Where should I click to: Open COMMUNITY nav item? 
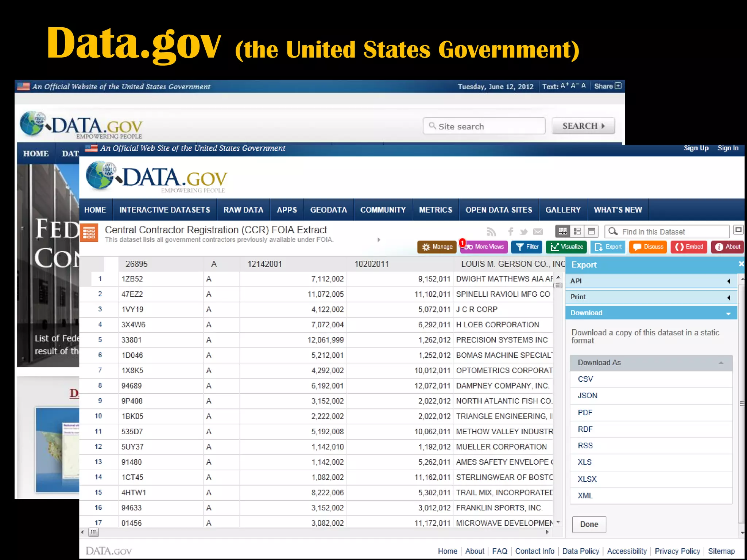coord(383,210)
